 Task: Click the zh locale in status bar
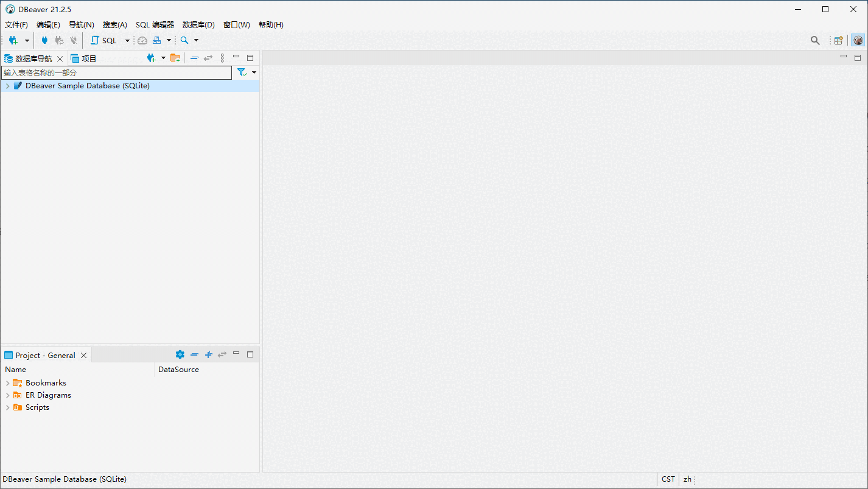687,479
